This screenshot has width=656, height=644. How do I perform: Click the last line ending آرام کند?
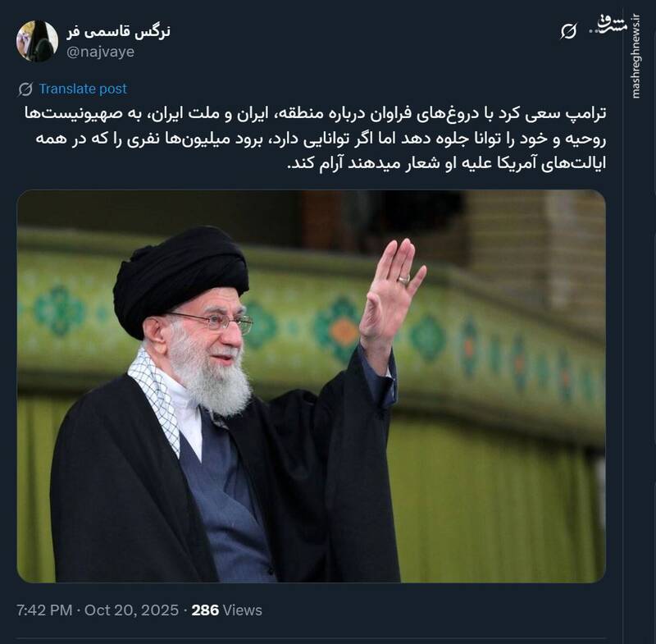tap(447, 163)
